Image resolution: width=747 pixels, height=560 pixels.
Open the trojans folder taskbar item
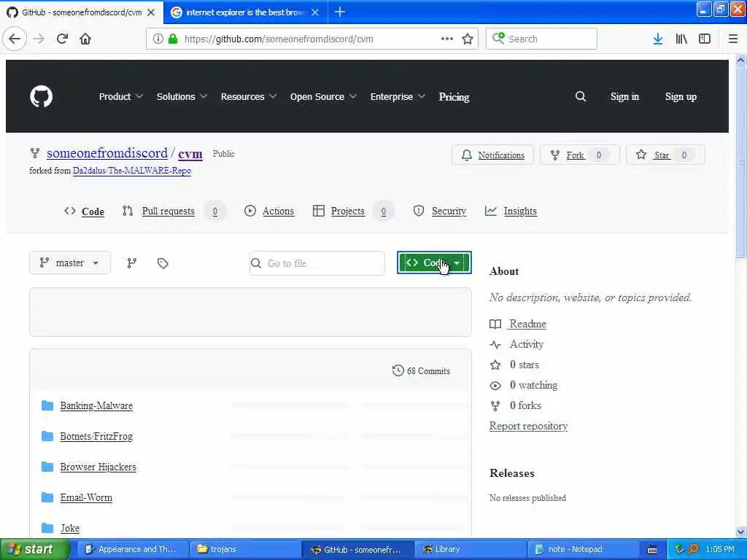coord(245,549)
